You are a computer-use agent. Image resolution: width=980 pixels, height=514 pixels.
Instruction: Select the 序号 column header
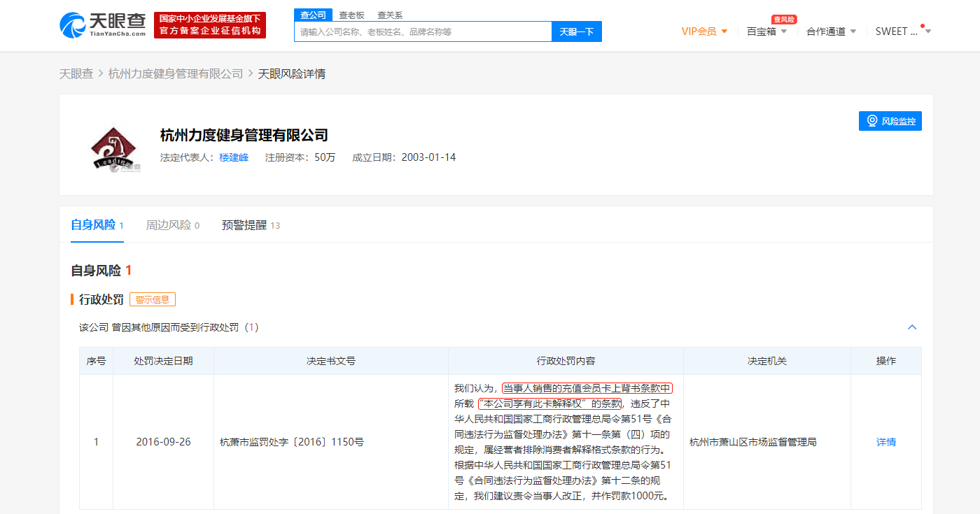pos(97,361)
